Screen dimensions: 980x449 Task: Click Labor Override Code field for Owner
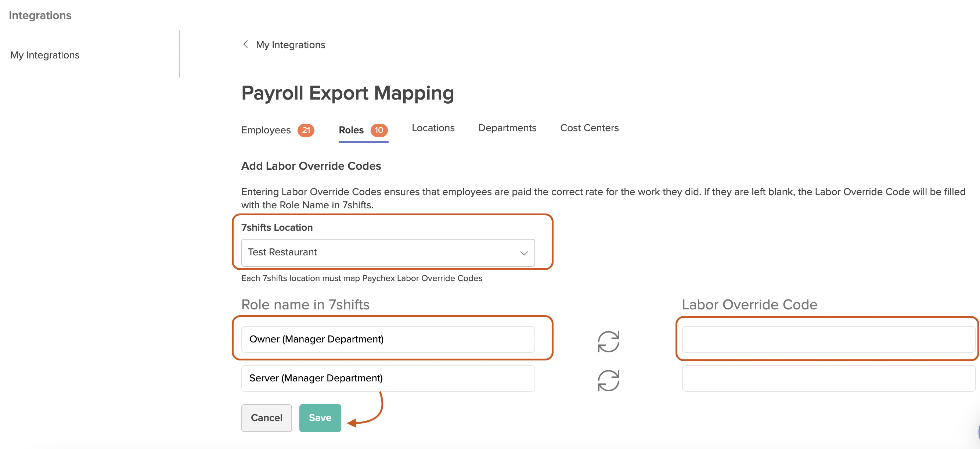829,339
